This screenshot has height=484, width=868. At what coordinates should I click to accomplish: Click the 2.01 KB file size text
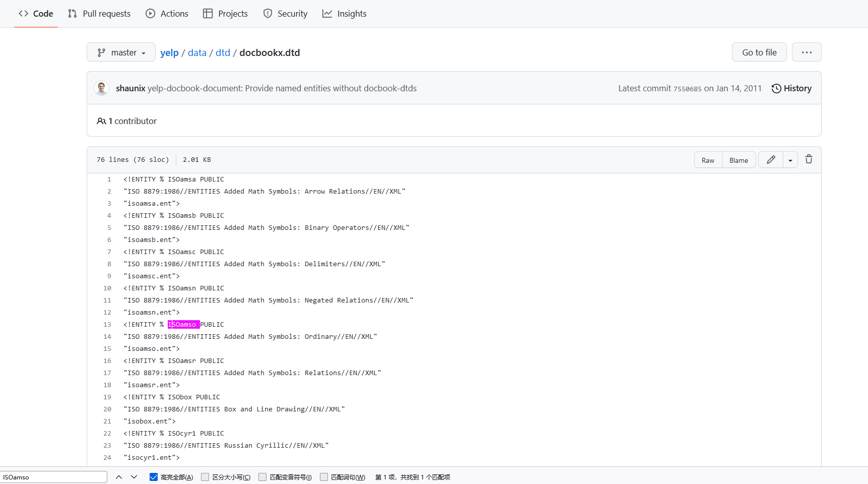pos(197,160)
